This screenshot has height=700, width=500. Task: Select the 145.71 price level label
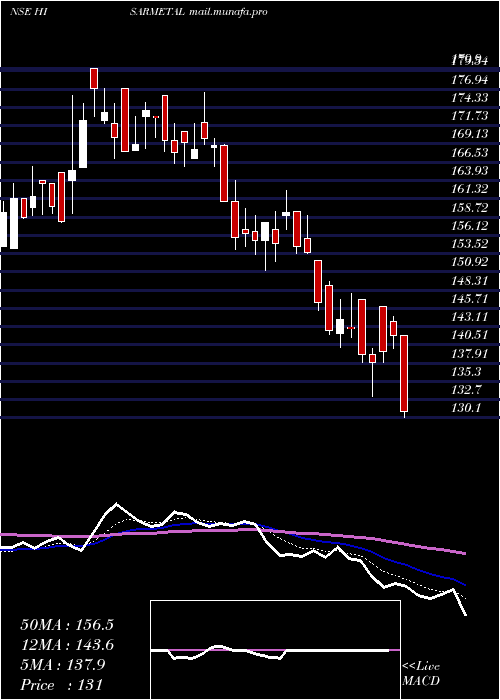469,299
